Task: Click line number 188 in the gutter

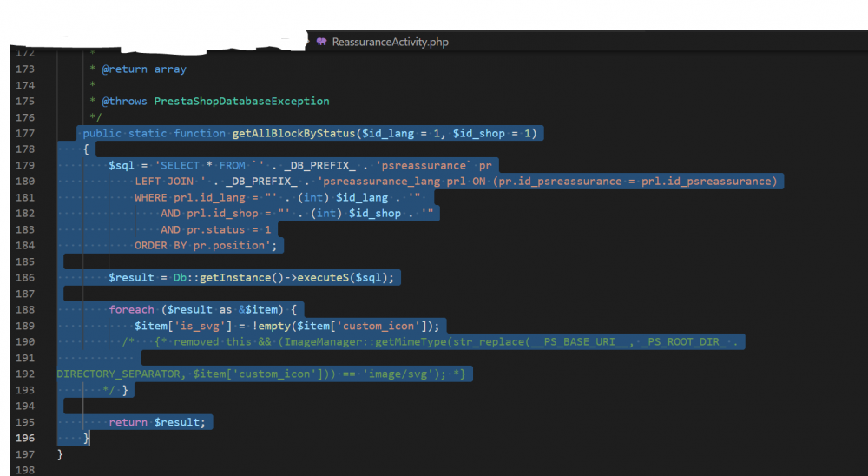Action: (25, 309)
